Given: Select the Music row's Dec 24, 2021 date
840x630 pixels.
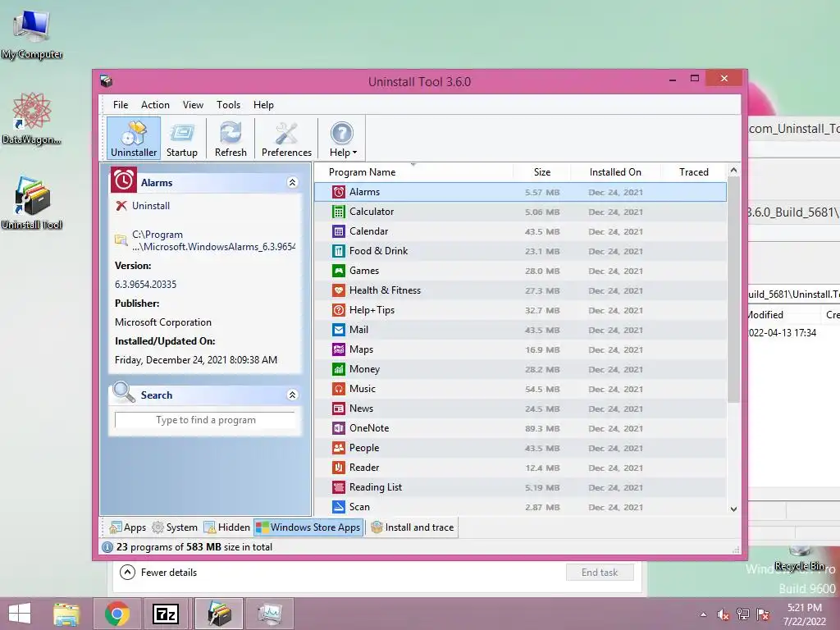Looking at the screenshot, I should coord(615,390).
